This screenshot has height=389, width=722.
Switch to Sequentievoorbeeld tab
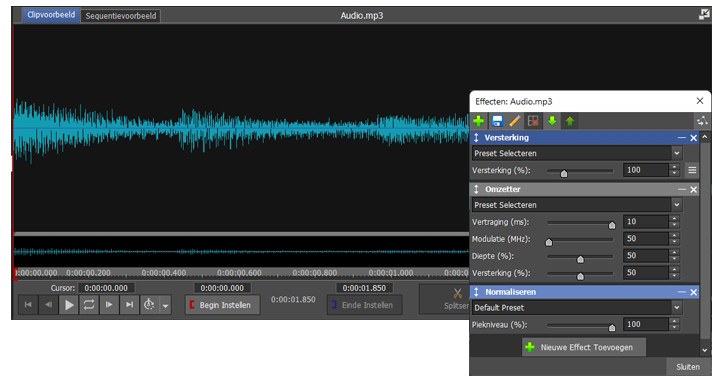[121, 16]
